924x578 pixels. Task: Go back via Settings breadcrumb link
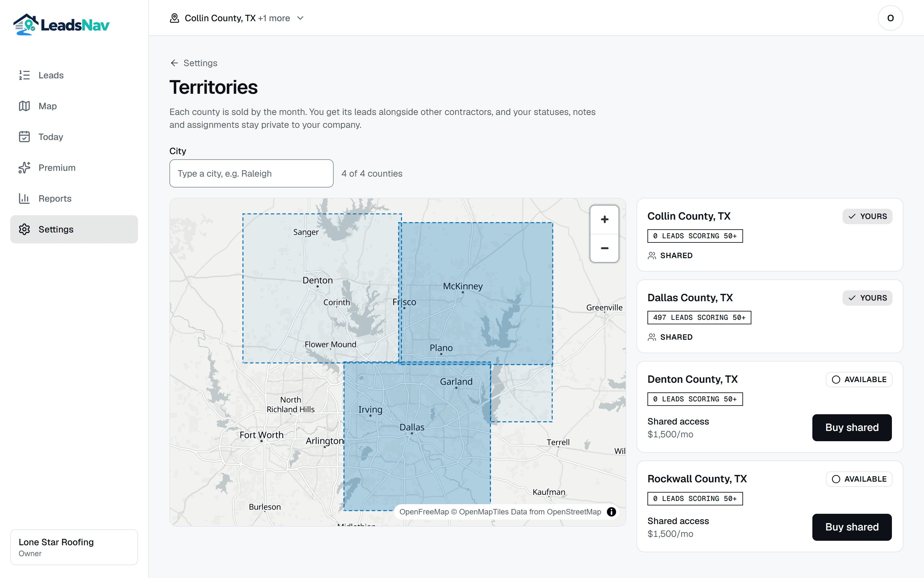[193, 63]
